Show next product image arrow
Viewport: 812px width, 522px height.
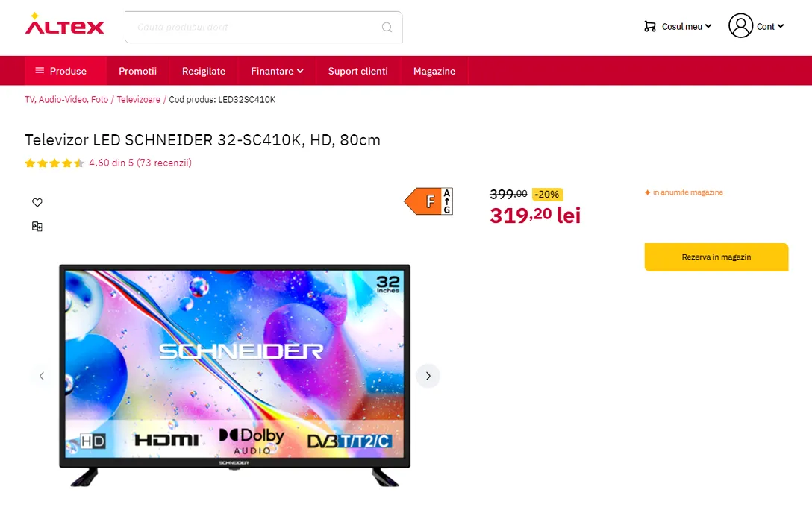[428, 376]
